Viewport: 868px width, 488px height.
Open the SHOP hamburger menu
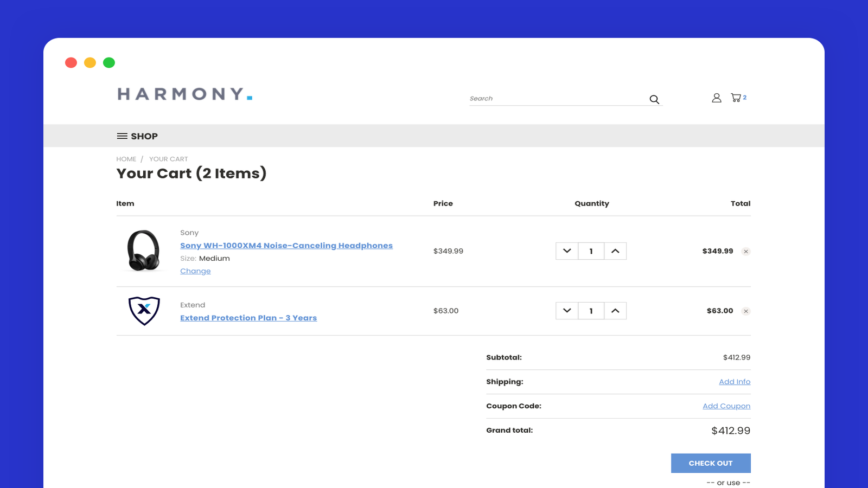[137, 136]
